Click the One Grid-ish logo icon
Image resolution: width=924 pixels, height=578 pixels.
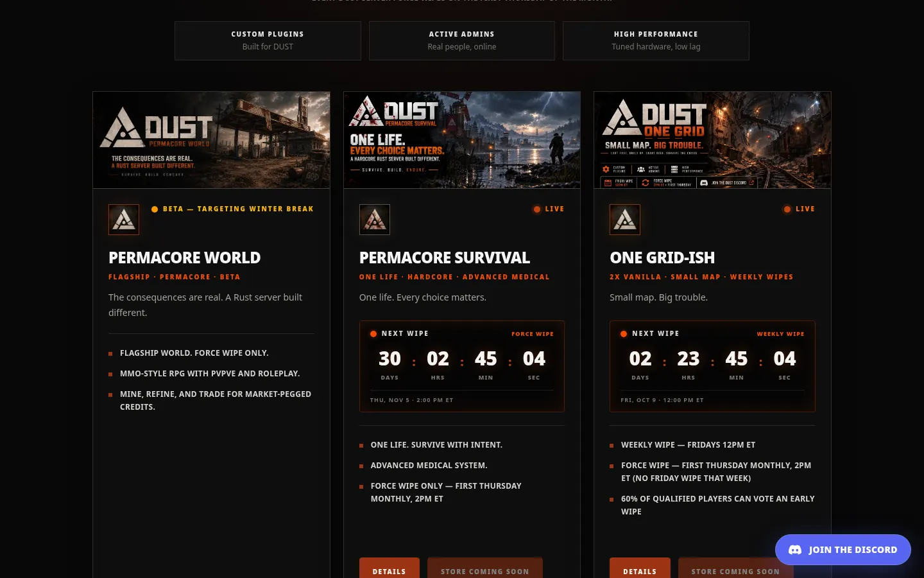click(625, 220)
